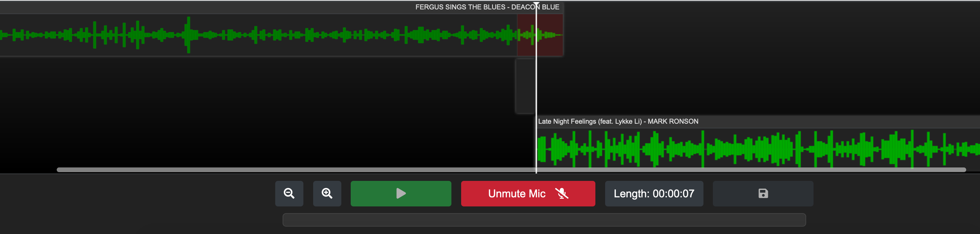Screen dimensions: 980x234
Task: Save the voice track with disk icon
Action: point(763,194)
